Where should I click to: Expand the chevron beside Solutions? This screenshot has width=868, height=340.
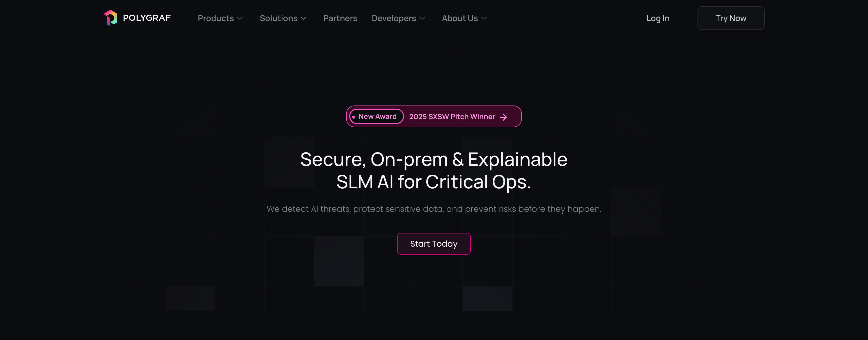tap(304, 19)
